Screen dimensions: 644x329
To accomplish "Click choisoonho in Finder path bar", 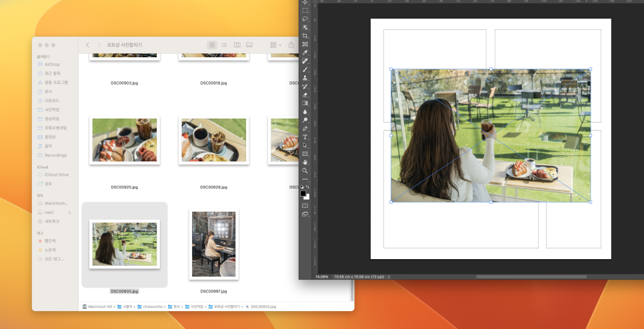I will click(x=150, y=306).
